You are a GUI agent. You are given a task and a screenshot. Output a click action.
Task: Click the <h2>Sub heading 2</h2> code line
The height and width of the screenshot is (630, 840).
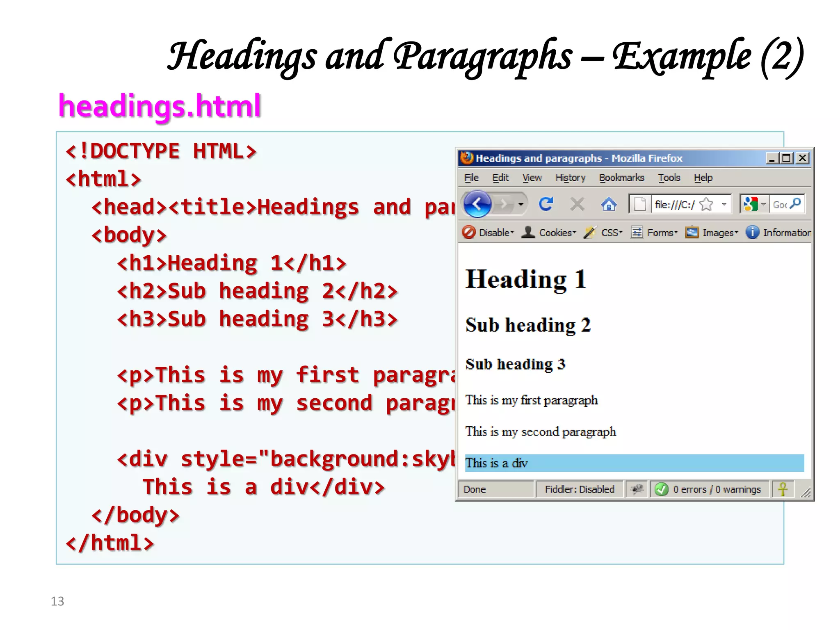(x=257, y=291)
